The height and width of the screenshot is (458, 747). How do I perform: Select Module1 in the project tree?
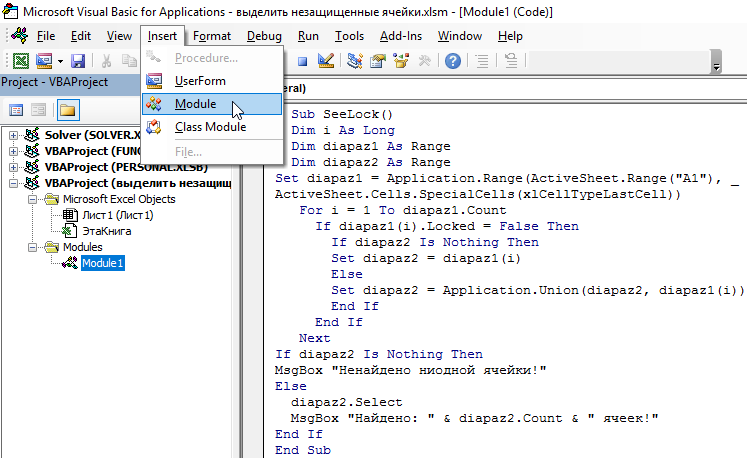[102, 263]
